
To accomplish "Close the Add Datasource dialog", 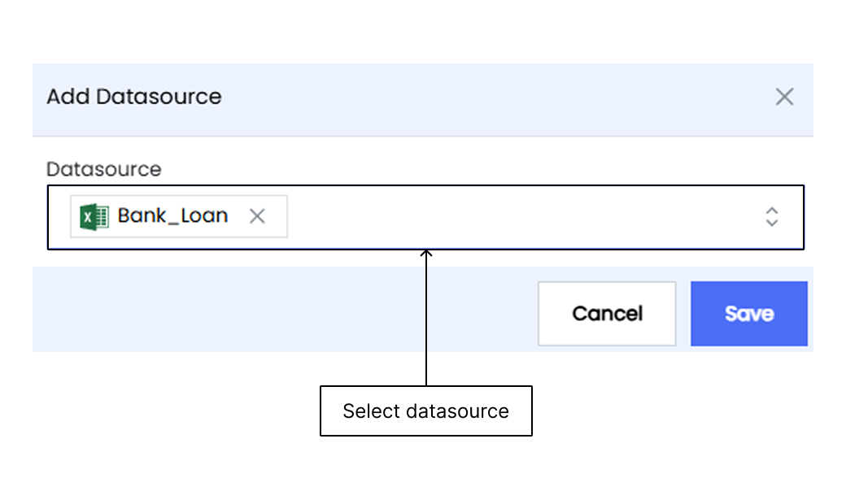I will [x=784, y=97].
